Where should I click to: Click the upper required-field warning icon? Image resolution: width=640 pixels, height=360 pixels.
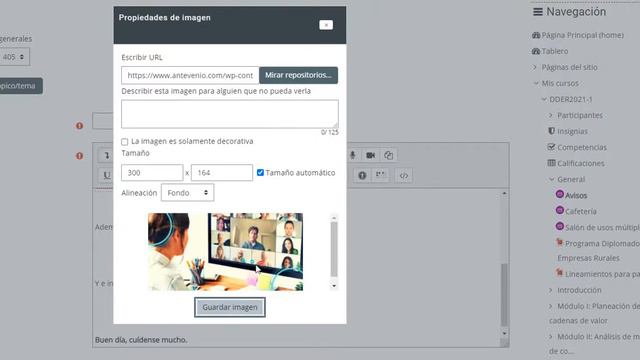point(80,126)
